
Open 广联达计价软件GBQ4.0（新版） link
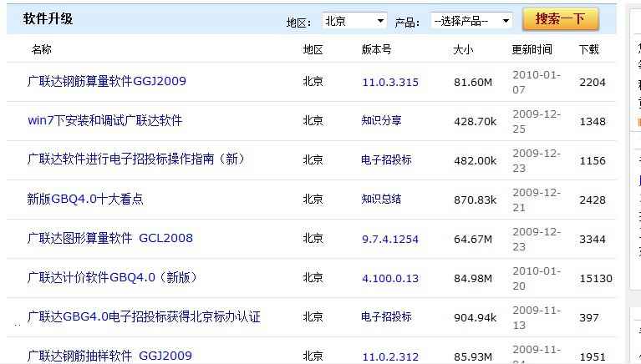coord(112,277)
